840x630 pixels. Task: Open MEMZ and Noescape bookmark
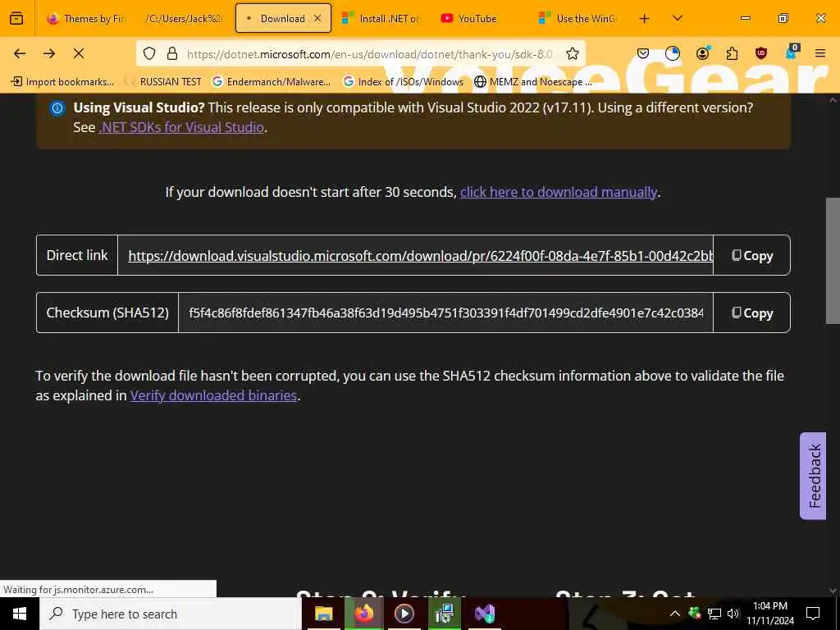[x=533, y=81]
